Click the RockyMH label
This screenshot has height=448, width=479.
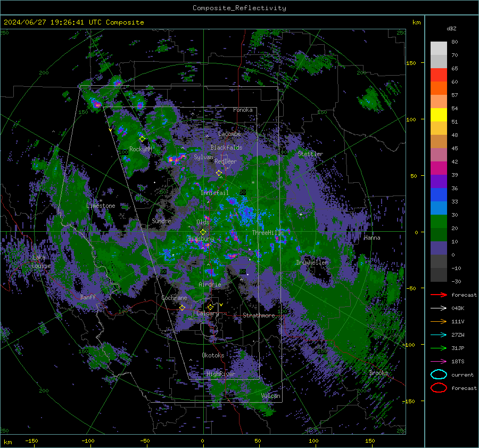pyautogui.click(x=141, y=149)
